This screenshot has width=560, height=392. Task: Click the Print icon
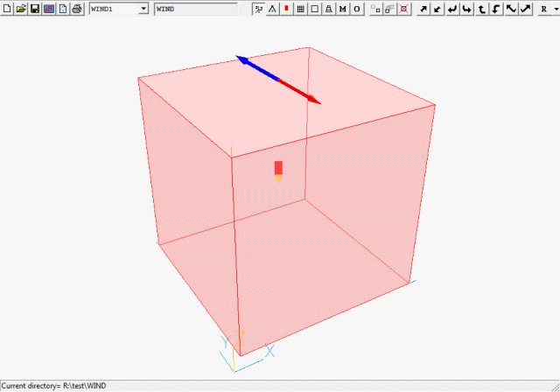coord(76,9)
